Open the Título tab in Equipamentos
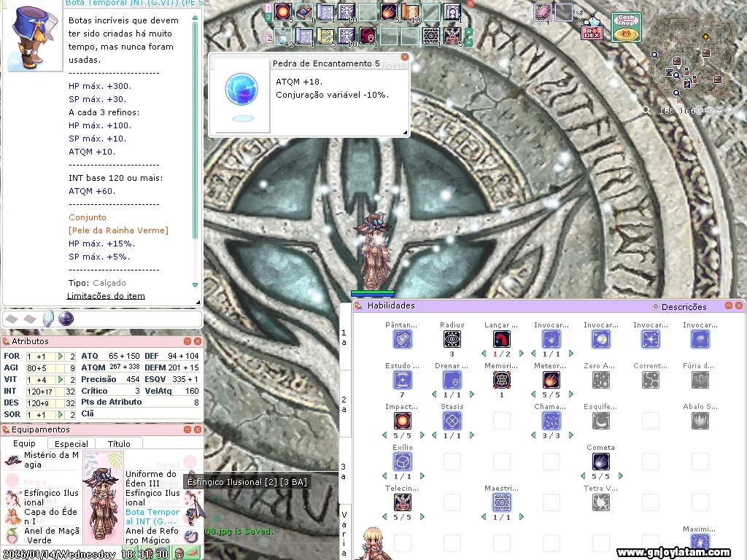 [x=118, y=443]
